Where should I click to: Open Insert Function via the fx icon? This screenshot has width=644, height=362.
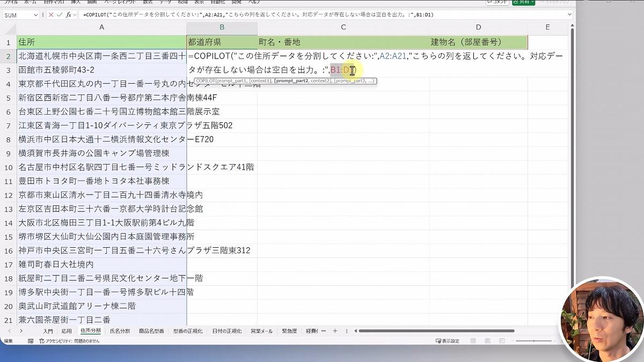(69, 15)
